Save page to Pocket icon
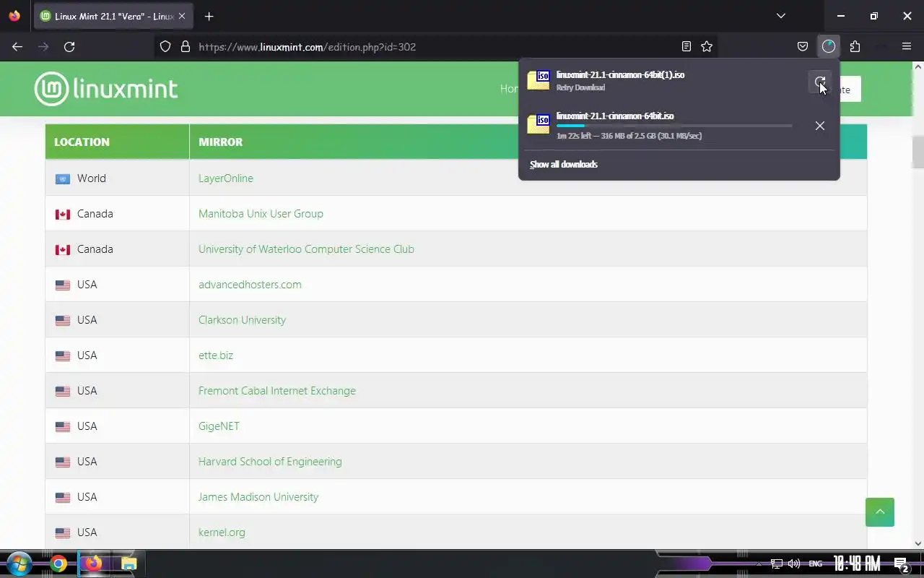Image resolution: width=924 pixels, height=578 pixels. click(x=803, y=46)
